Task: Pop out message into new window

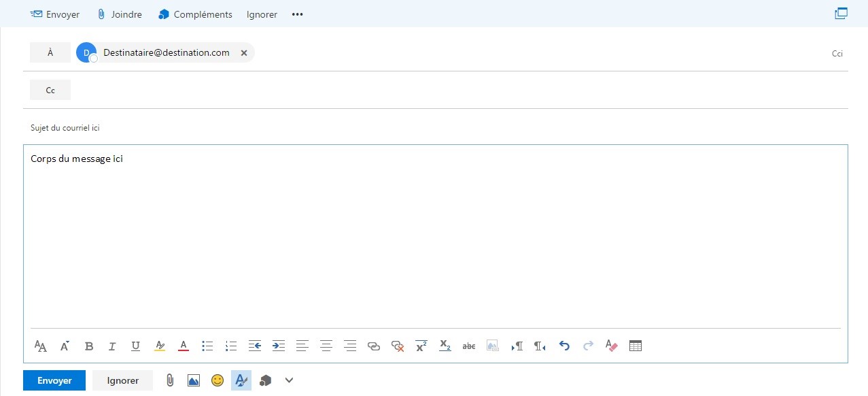Action: pyautogui.click(x=841, y=14)
